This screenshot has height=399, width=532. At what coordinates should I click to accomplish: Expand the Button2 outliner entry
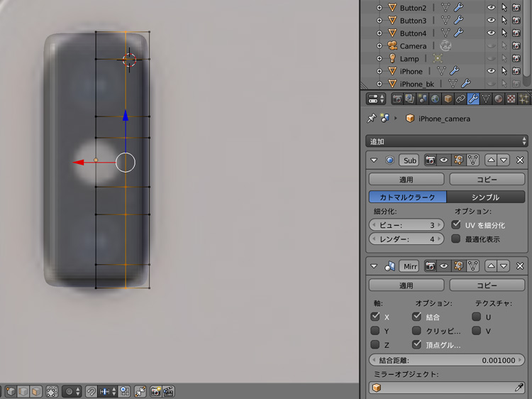point(379,8)
